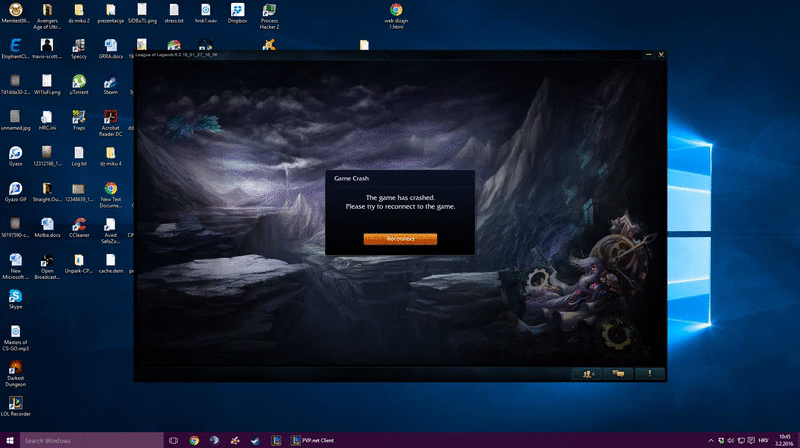Open the dz miku 4 folder
This screenshot has height=448, width=800.
(111, 156)
